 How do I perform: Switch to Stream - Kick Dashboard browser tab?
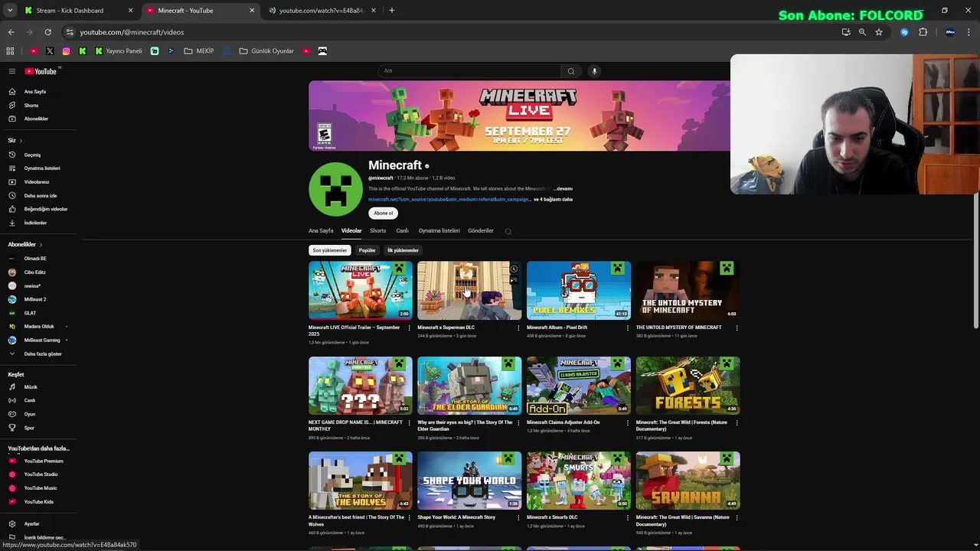[x=78, y=11]
